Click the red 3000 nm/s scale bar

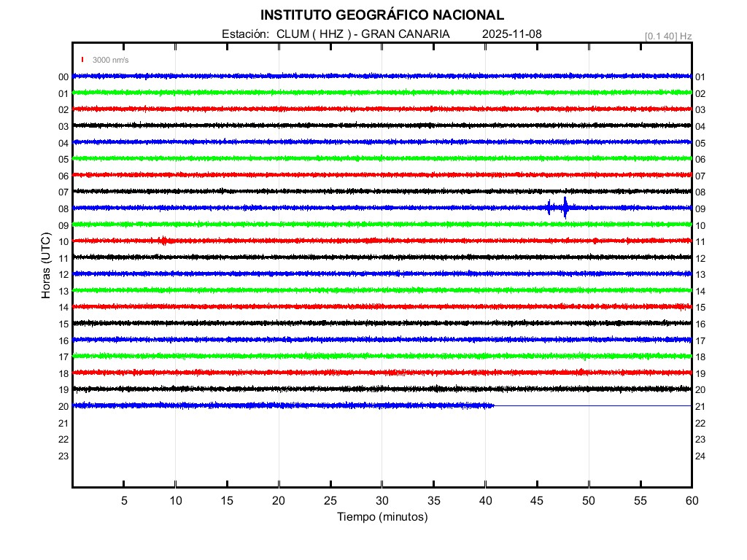click(83, 60)
